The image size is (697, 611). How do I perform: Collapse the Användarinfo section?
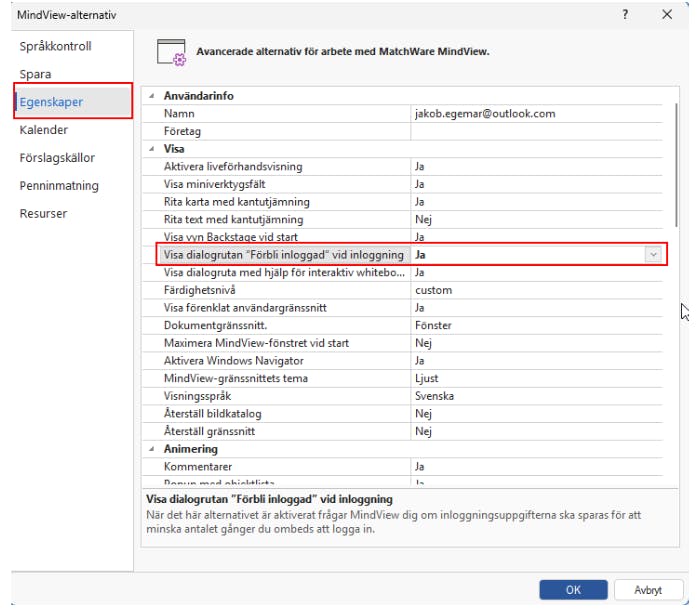(x=152, y=96)
